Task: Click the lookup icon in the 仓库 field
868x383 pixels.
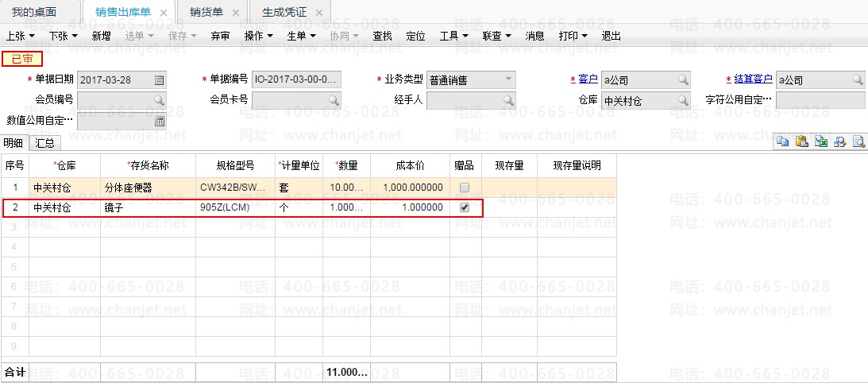Action: (x=682, y=101)
